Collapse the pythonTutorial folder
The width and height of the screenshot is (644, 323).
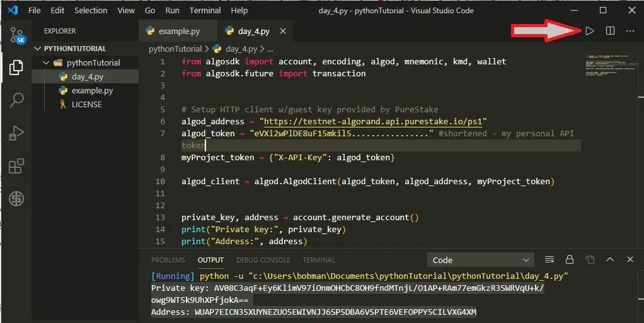86,62
